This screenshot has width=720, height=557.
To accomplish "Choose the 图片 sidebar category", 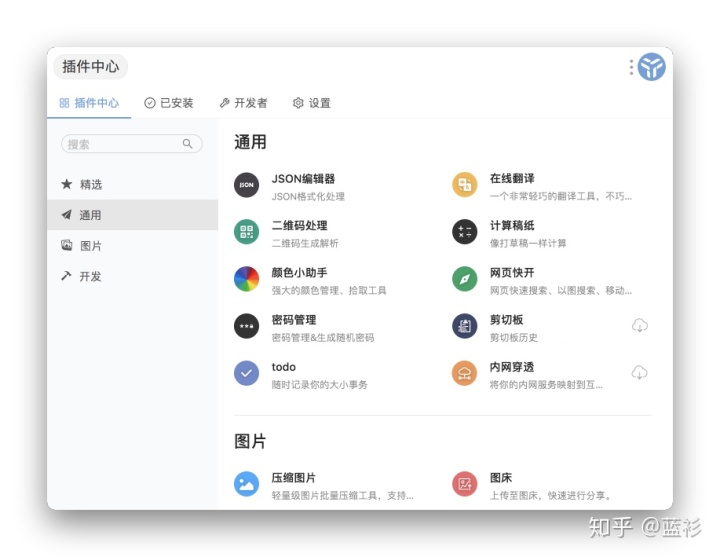I will (x=91, y=246).
